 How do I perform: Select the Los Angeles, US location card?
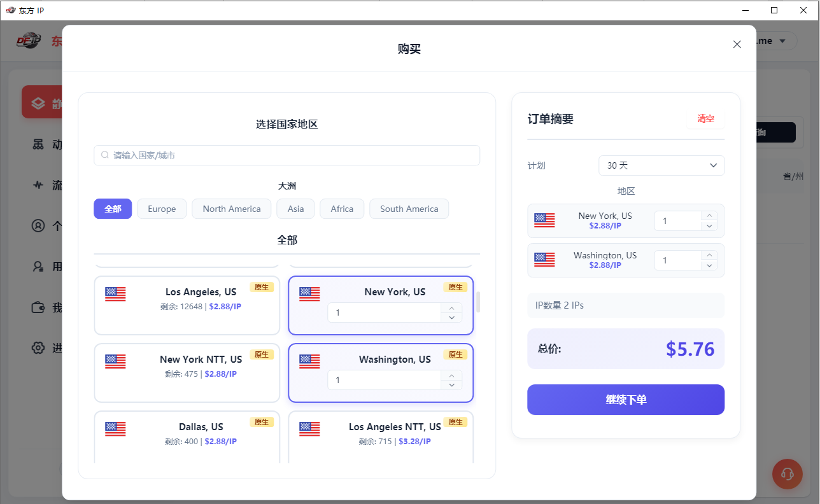[x=187, y=305]
